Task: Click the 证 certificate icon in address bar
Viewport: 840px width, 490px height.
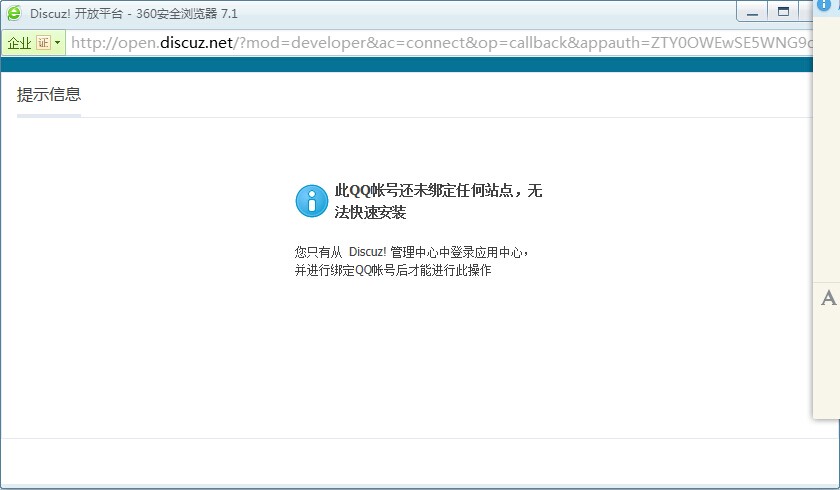Action: [x=43, y=42]
